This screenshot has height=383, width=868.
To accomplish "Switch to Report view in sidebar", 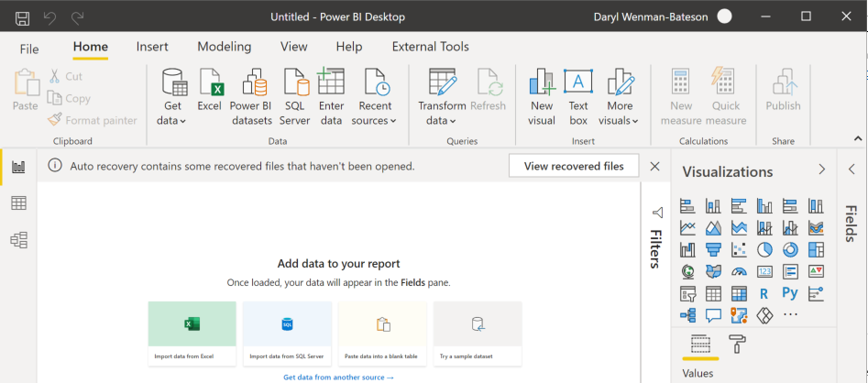I will [x=19, y=167].
